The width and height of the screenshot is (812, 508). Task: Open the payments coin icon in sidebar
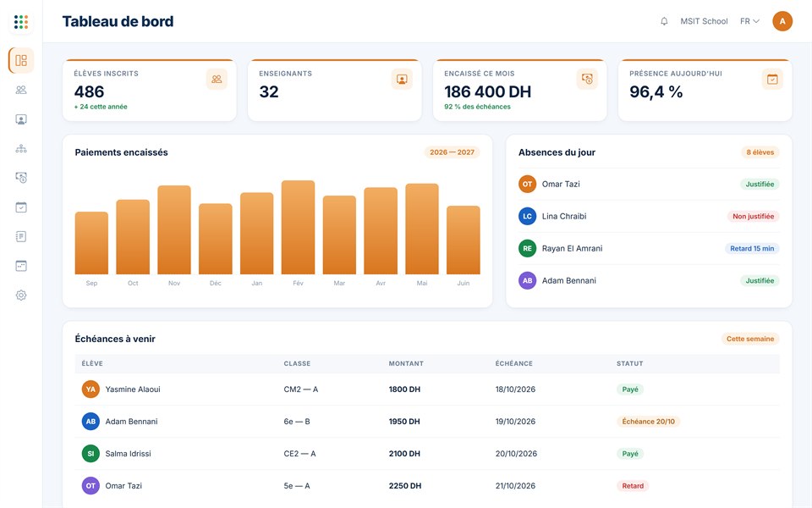(x=21, y=178)
